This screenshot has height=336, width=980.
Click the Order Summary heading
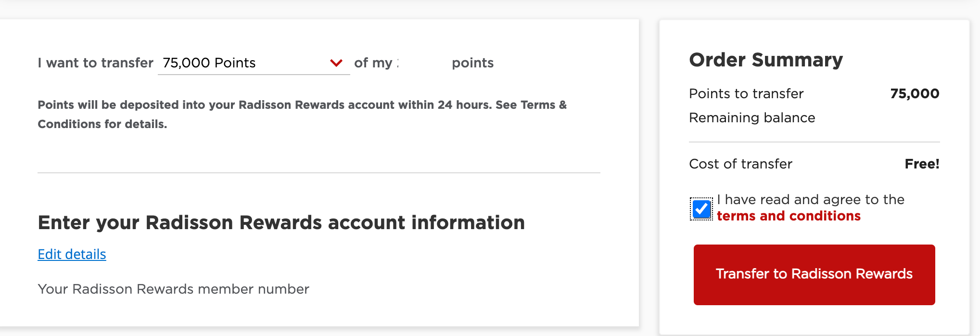(x=765, y=60)
